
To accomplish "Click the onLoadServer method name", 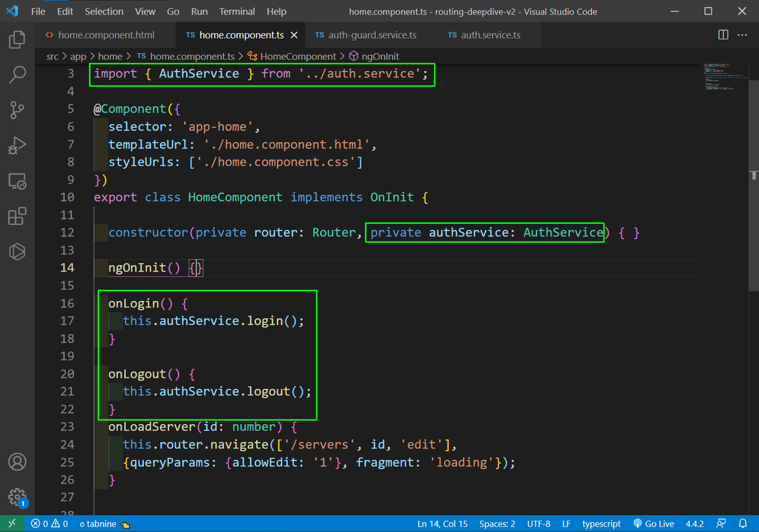I will [x=152, y=427].
